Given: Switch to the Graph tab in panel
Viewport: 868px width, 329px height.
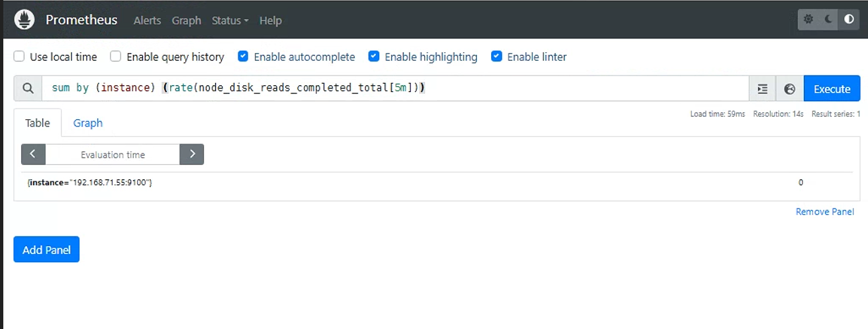Looking at the screenshot, I should coord(88,123).
